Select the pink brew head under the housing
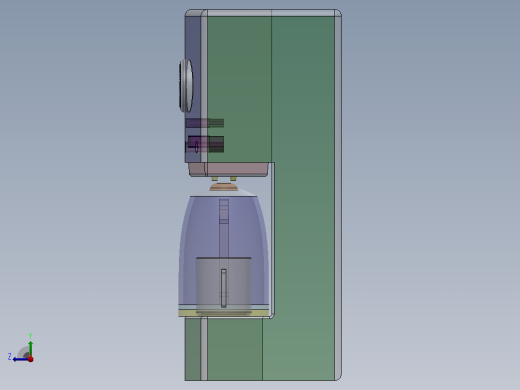The width and height of the screenshot is (520, 390). [x=229, y=169]
